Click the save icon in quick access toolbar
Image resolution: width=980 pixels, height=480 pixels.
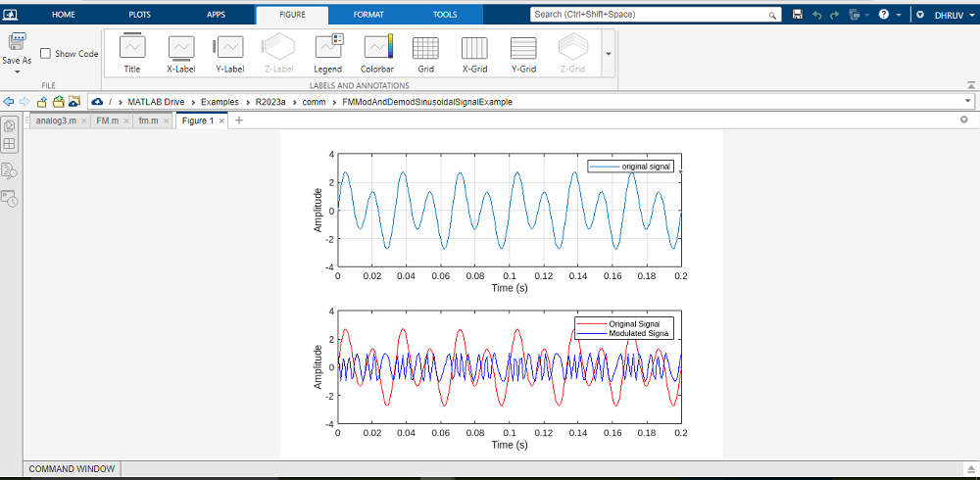[x=798, y=15]
